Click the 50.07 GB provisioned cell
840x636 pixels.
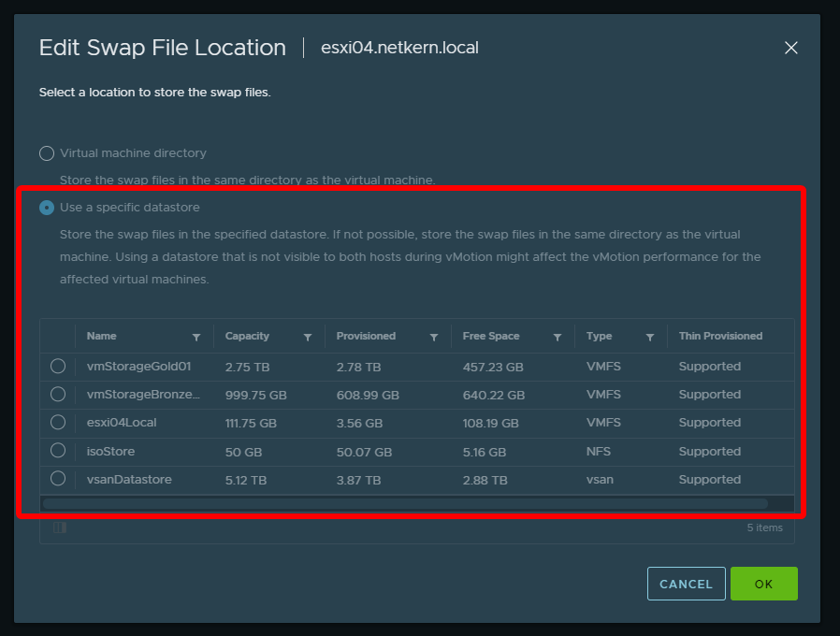pos(364,453)
